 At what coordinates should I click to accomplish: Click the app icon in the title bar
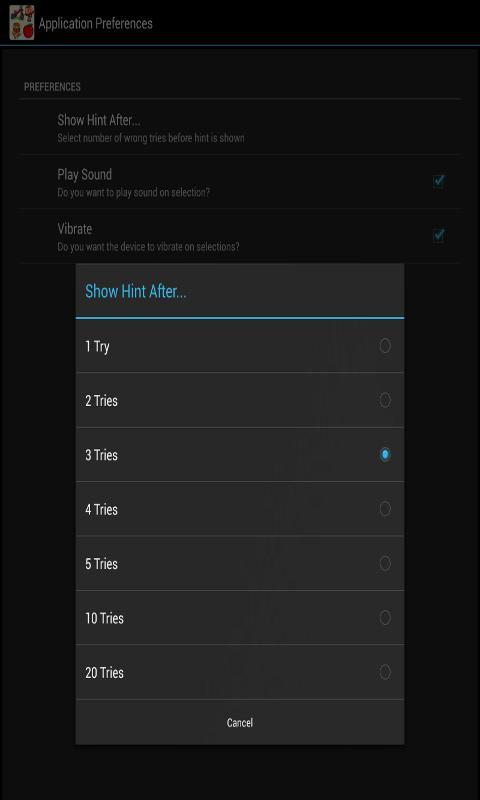(21, 22)
